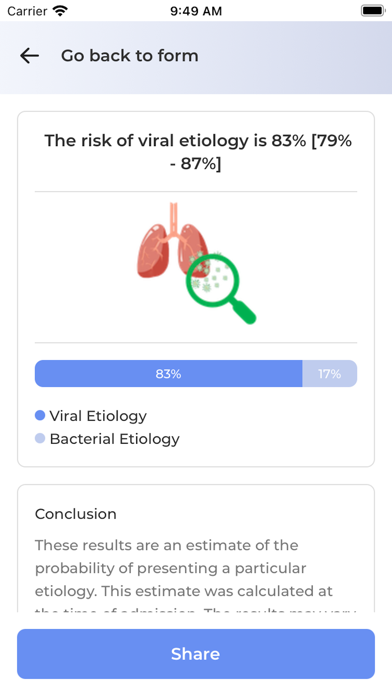Click the trachea of the lungs image
The width and height of the screenshot is (392, 696).
(174, 218)
